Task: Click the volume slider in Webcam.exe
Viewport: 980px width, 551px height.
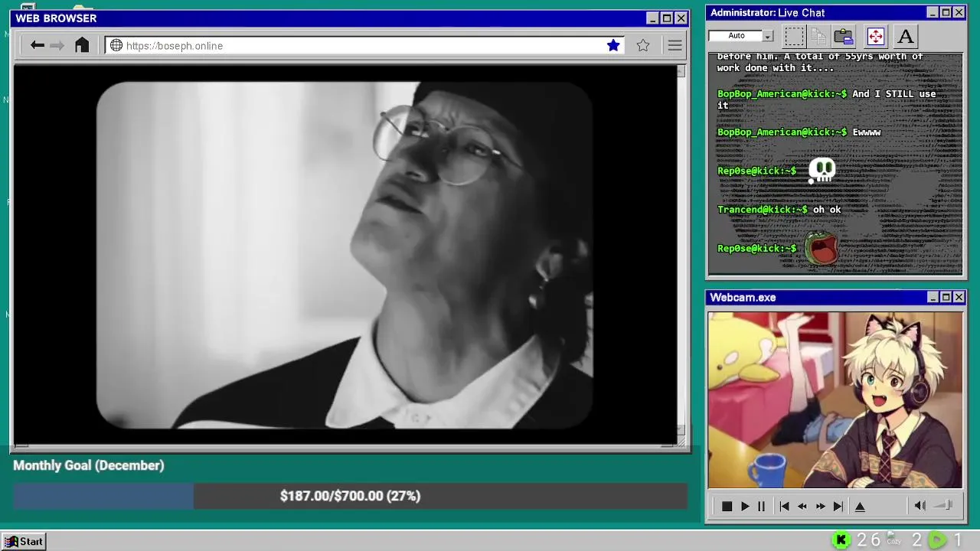Action: [x=944, y=505]
